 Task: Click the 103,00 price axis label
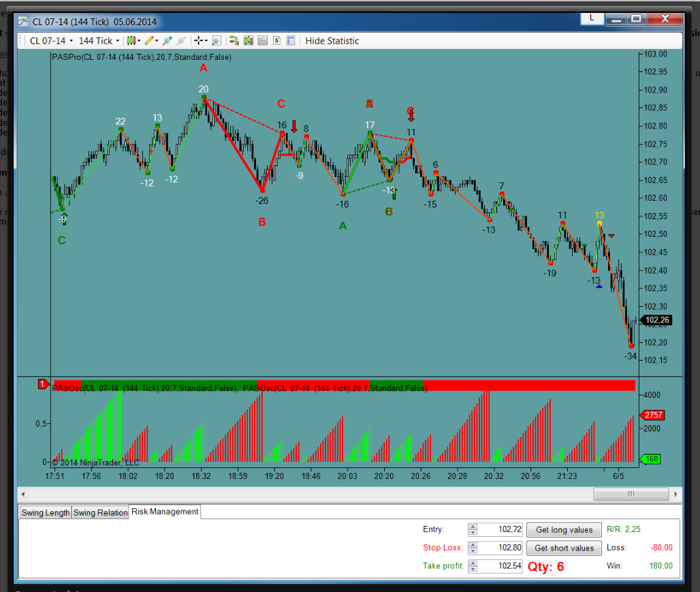pos(655,54)
